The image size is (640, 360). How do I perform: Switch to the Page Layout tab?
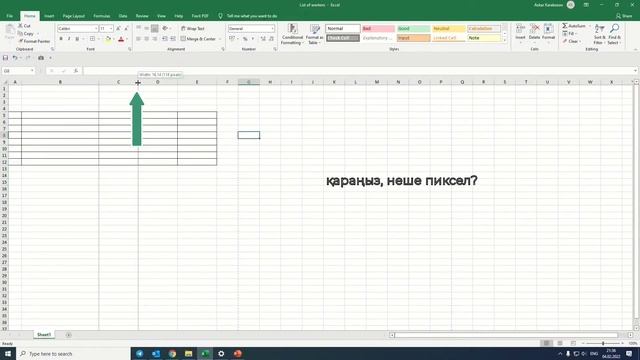(73, 16)
